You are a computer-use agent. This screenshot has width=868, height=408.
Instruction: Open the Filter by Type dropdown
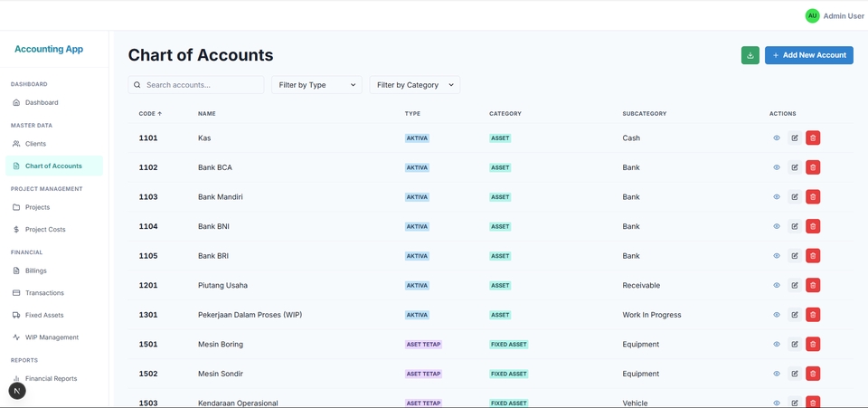(x=316, y=85)
